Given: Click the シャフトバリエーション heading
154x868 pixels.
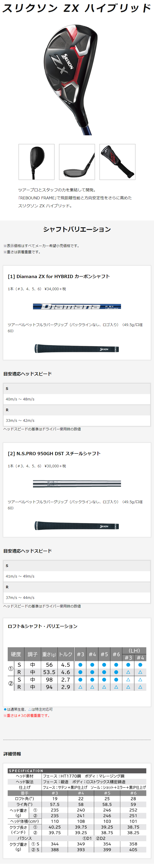Looking at the screenshot, I should pyautogui.click(x=77, y=229).
